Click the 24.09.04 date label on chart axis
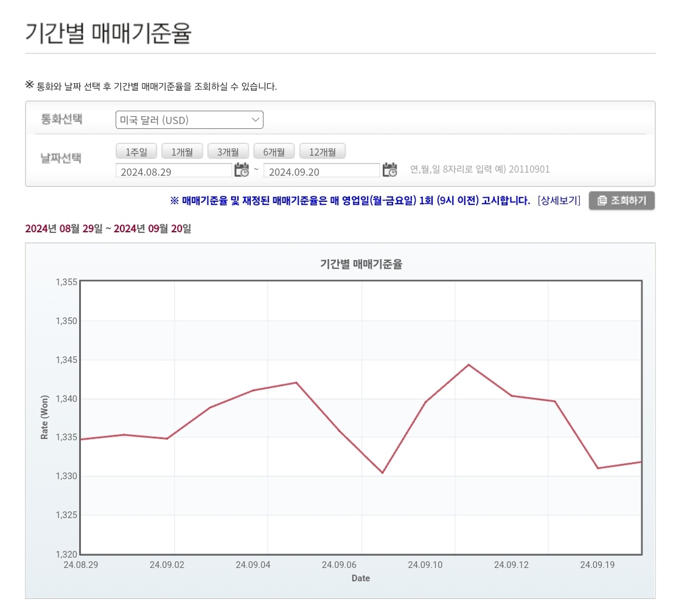Viewport: 673px width, 616px height. click(253, 564)
